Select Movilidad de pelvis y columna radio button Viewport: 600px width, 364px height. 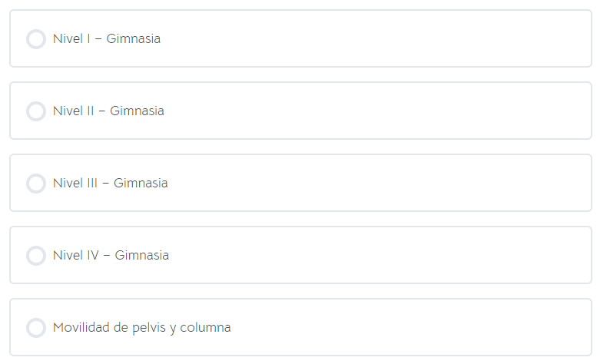pyautogui.click(x=36, y=328)
